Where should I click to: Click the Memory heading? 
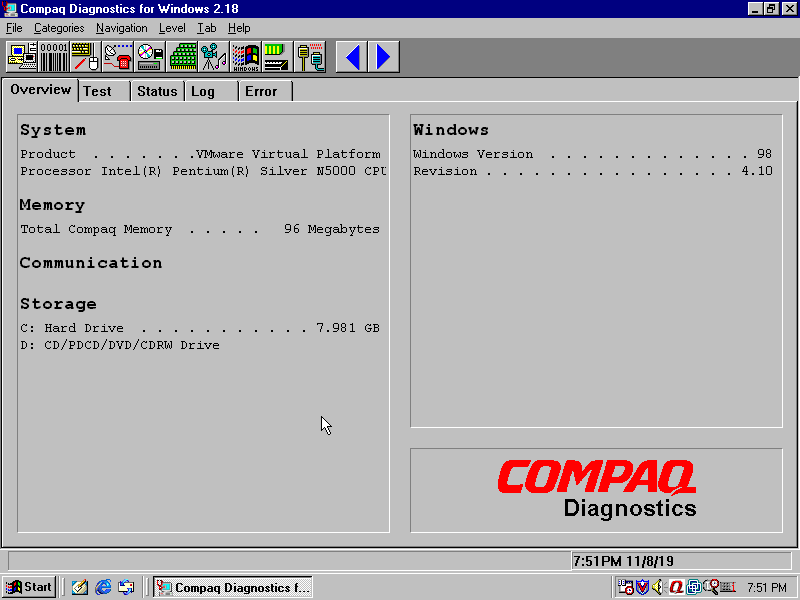52,205
